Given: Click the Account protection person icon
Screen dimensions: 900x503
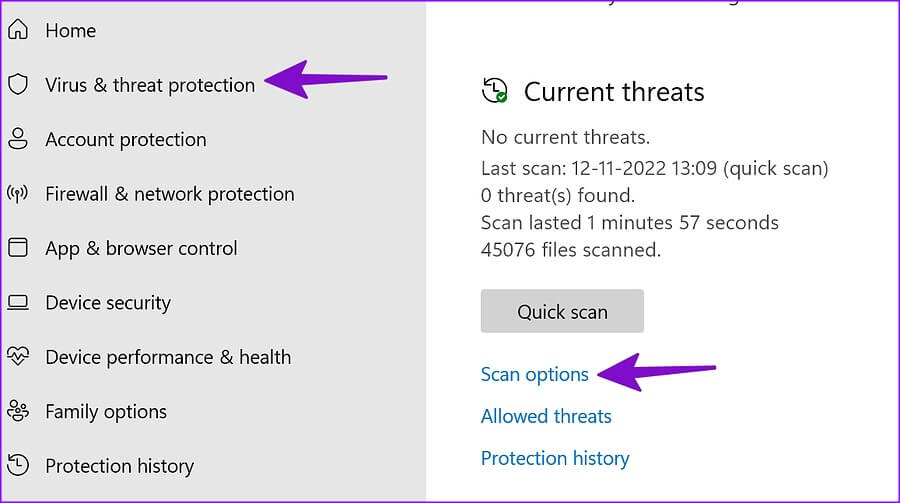Looking at the screenshot, I should [18, 138].
